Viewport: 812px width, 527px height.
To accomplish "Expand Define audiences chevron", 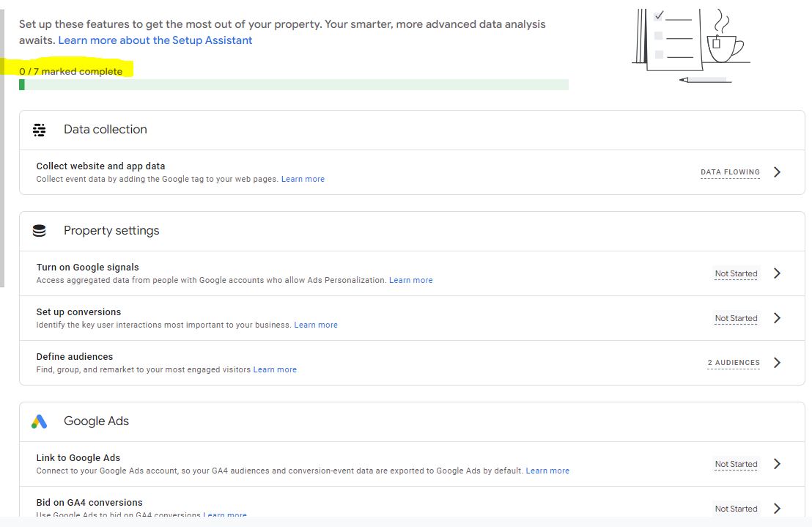I will coord(777,362).
